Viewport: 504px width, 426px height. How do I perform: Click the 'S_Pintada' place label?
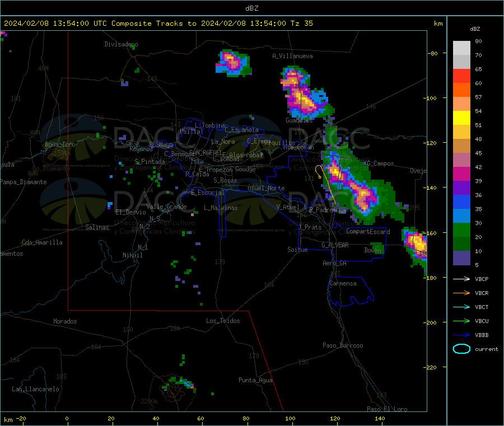point(150,162)
